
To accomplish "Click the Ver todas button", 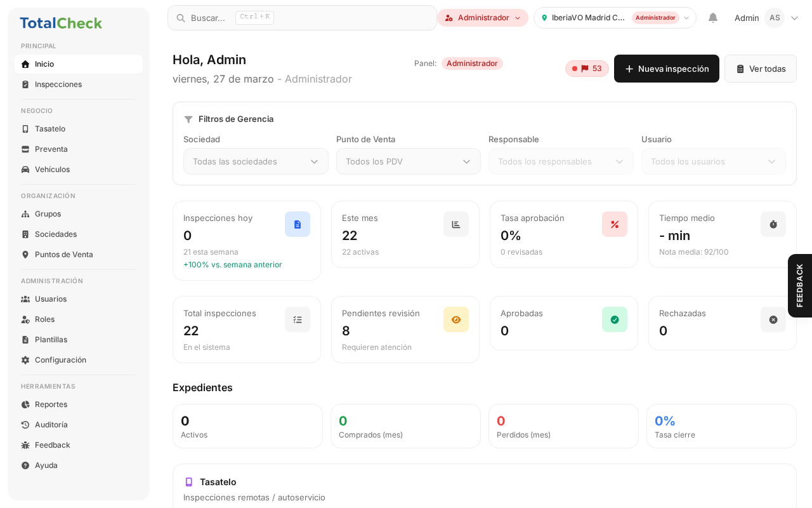I will (760, 69).
